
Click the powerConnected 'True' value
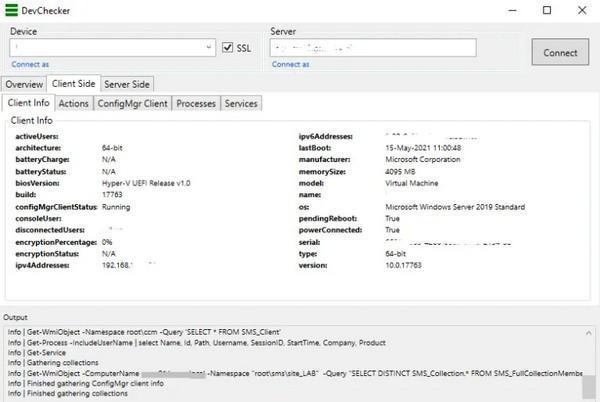pyautogui.click(x=393, y=230)
